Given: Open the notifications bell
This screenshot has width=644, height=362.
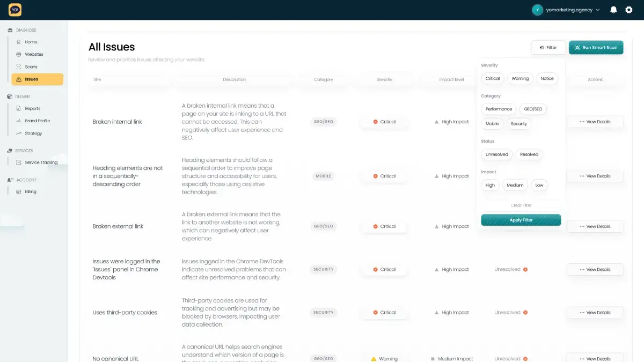Looking at the screenshot, I should (613, 10).
